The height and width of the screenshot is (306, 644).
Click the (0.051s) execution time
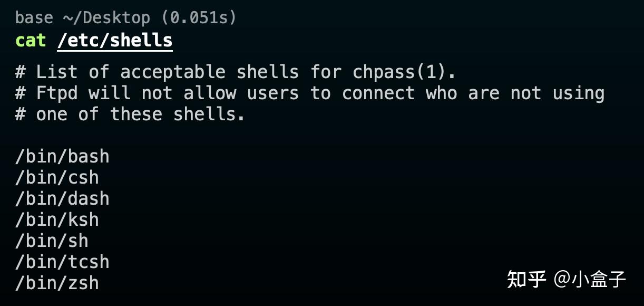(199, 18)
